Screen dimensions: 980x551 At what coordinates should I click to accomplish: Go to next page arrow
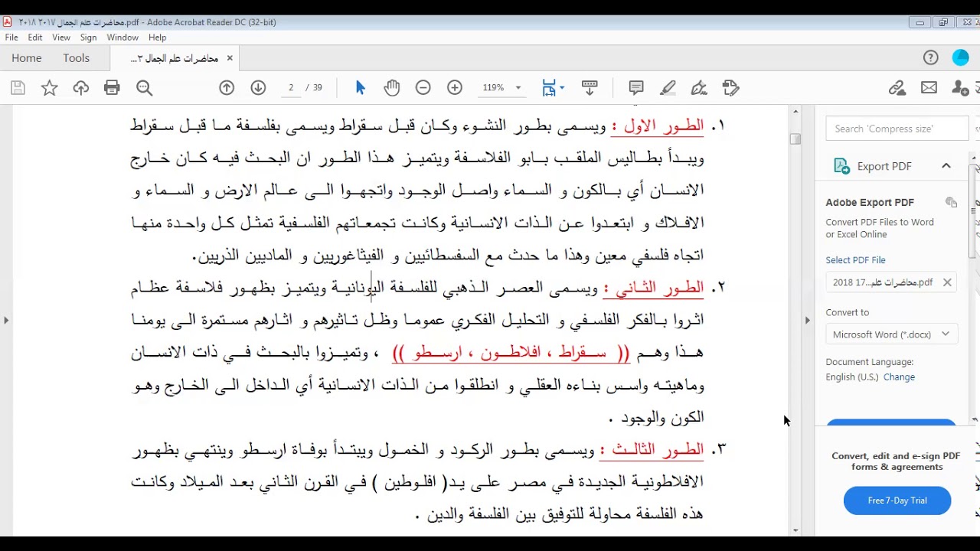click(x=258, y=88)
